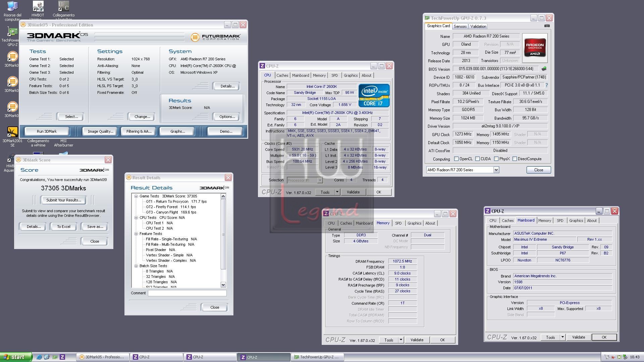Enable the CUDA checkbox
The width and height of the screenshot is (644, 362).
coord(477,159)
